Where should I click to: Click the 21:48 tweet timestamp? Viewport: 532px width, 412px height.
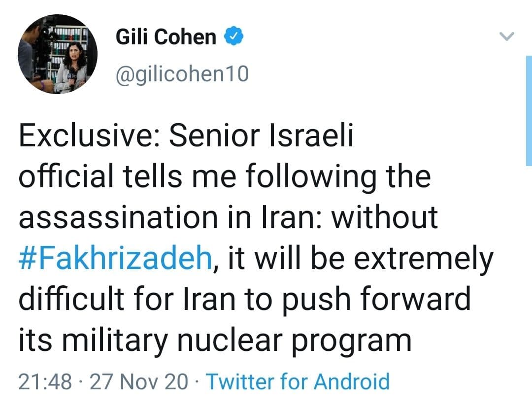pos(46,381)
